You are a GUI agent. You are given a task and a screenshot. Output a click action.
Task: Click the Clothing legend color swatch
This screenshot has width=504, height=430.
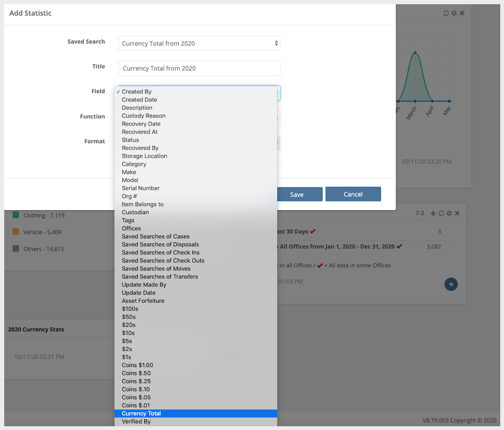point(16,215)
